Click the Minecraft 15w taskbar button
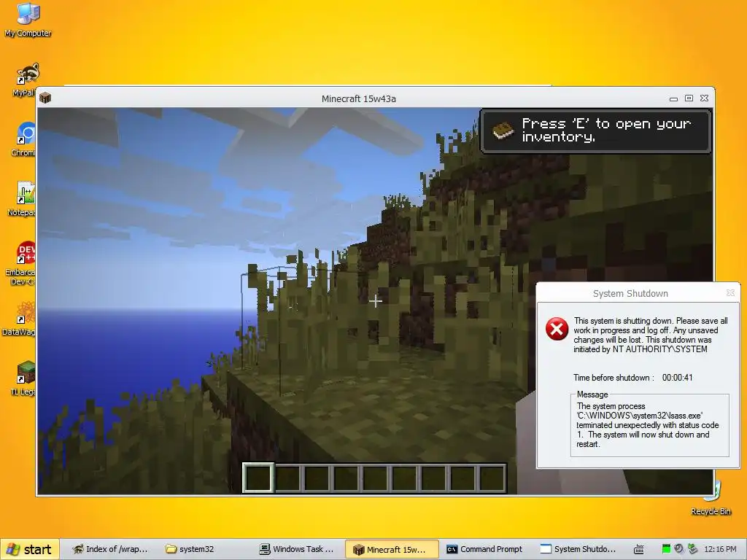747x560 pixels. tap(392, 549)
